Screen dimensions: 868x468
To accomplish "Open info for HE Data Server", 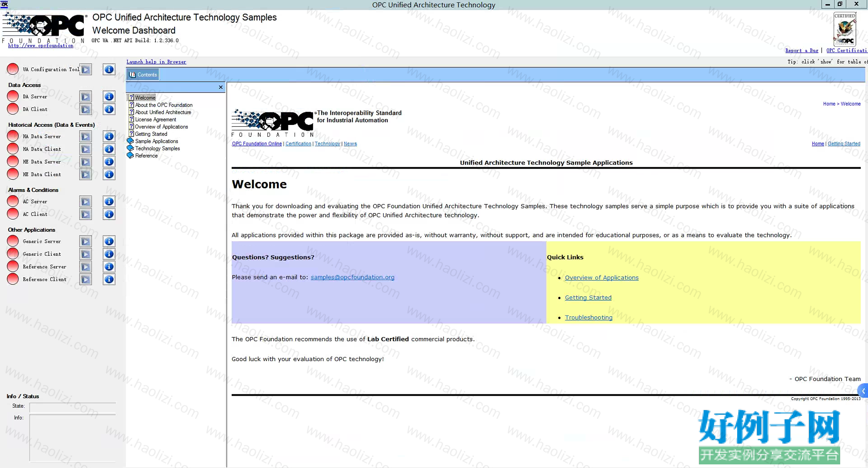I will [x=109, y=161].
